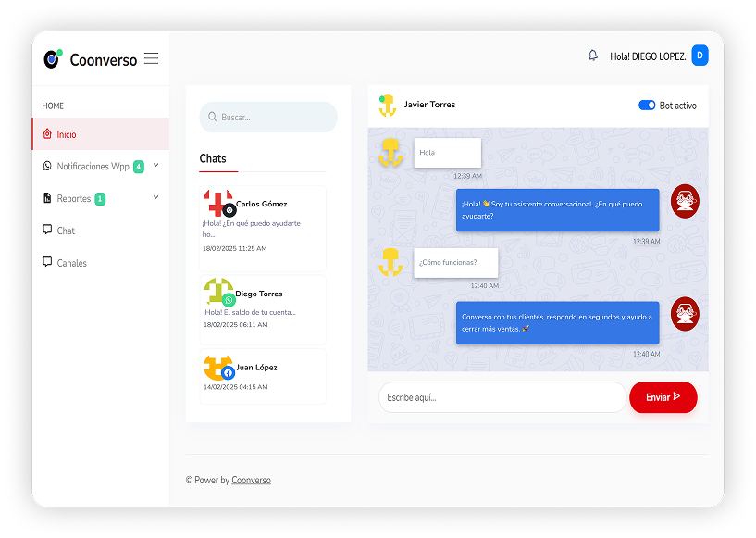
Task: Click the bot avatar beside first reply
Action: coord(685,201)
